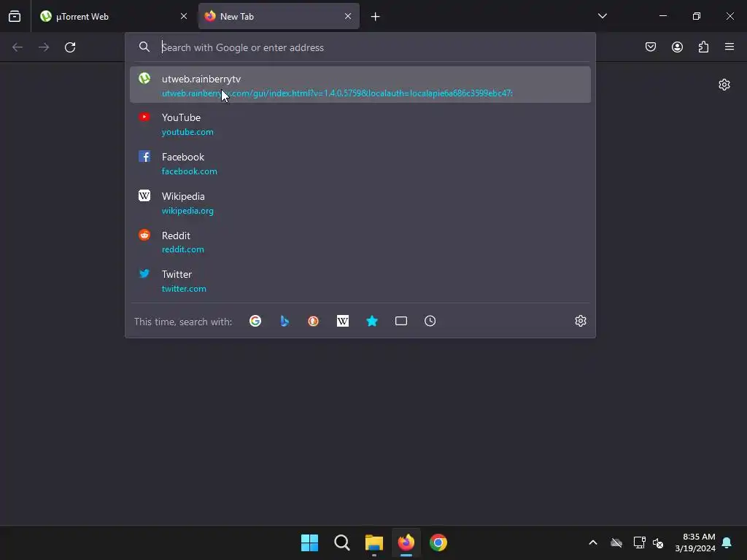Screen dimensions: 747x560
Task: Go back one page
Action: coord(18,47)
